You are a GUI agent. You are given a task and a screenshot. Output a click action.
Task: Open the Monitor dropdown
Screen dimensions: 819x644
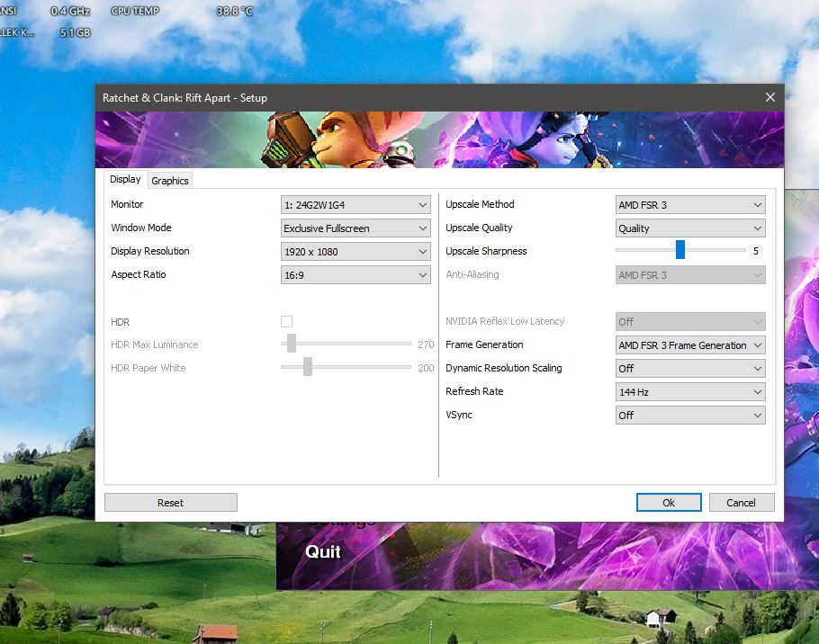[355, 204]
